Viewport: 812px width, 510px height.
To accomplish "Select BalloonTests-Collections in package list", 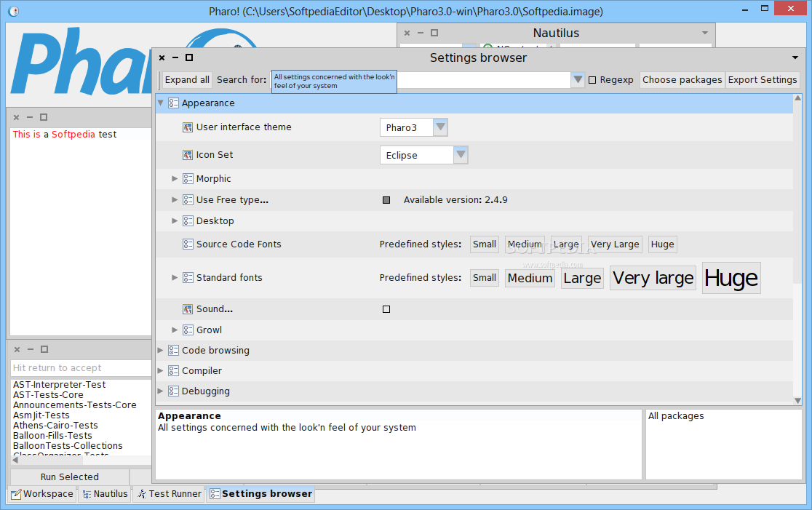I will pyautogui.click(x=68, y=446).
